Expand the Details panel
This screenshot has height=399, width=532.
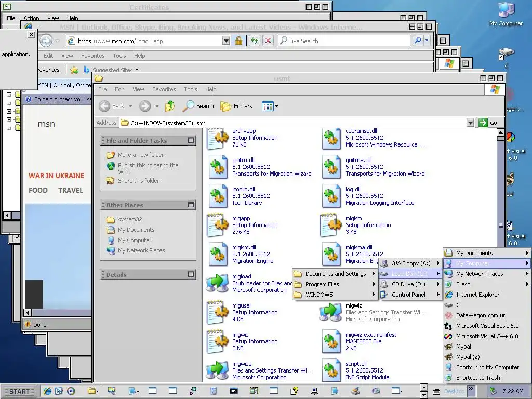[x=191, y=274]
